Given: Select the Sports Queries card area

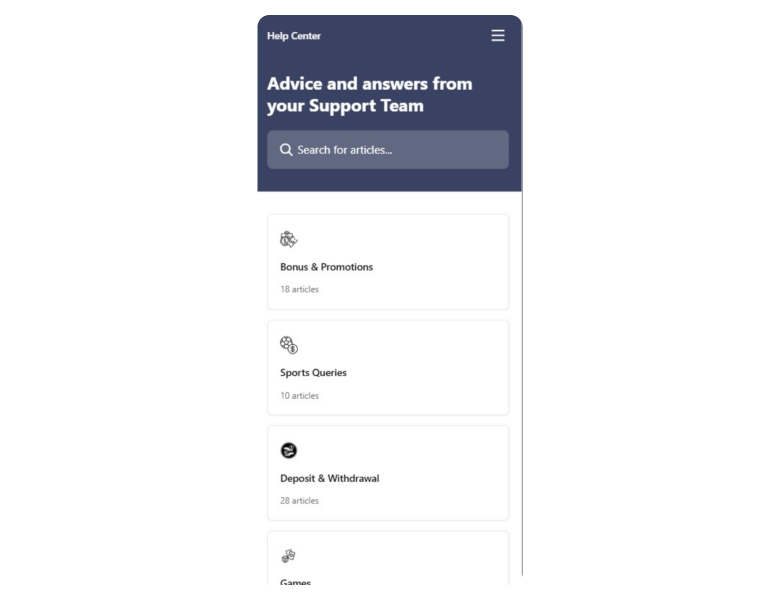Looking at the screenshot, I should click(388, 368).
